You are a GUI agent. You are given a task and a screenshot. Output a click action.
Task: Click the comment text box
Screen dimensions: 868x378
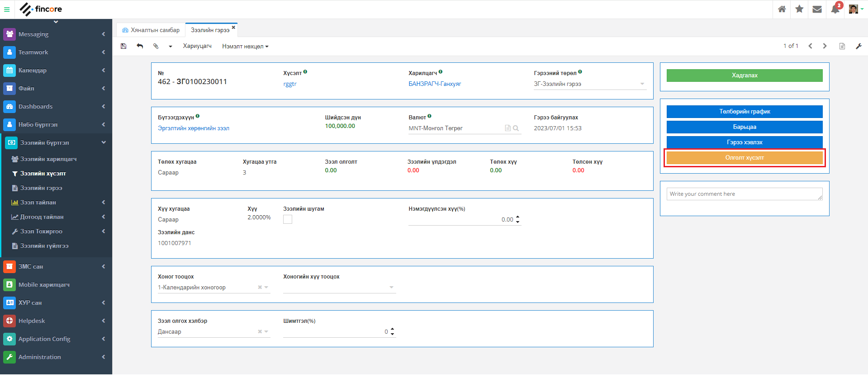click(x=745, y=194)
